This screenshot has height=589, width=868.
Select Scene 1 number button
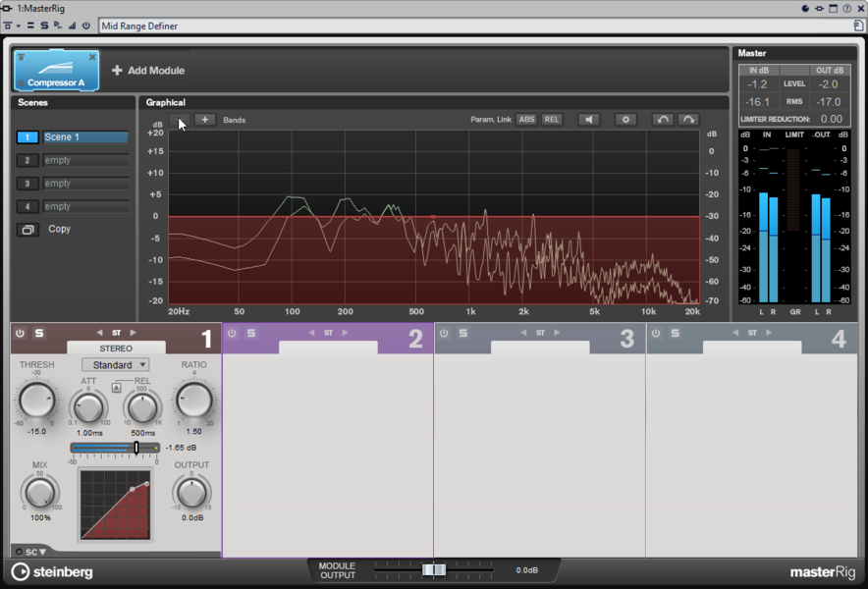click(27, 137)
